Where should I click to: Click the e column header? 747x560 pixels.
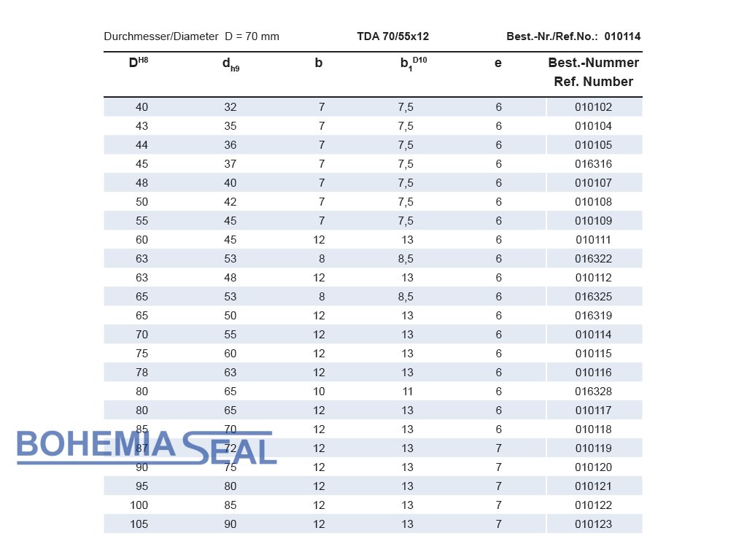click(498, 63)
